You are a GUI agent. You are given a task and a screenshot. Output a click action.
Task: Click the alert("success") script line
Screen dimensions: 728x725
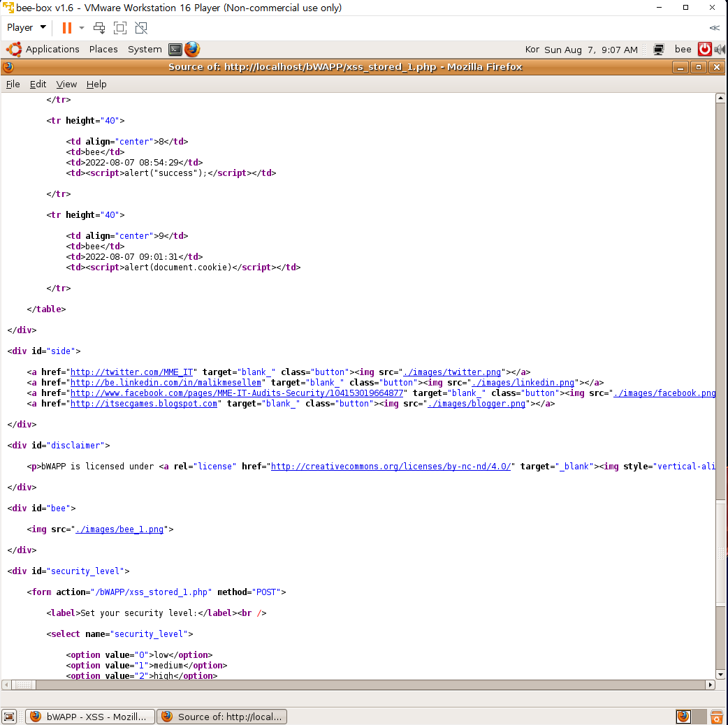pyautogui.click(x=171, y=173)
